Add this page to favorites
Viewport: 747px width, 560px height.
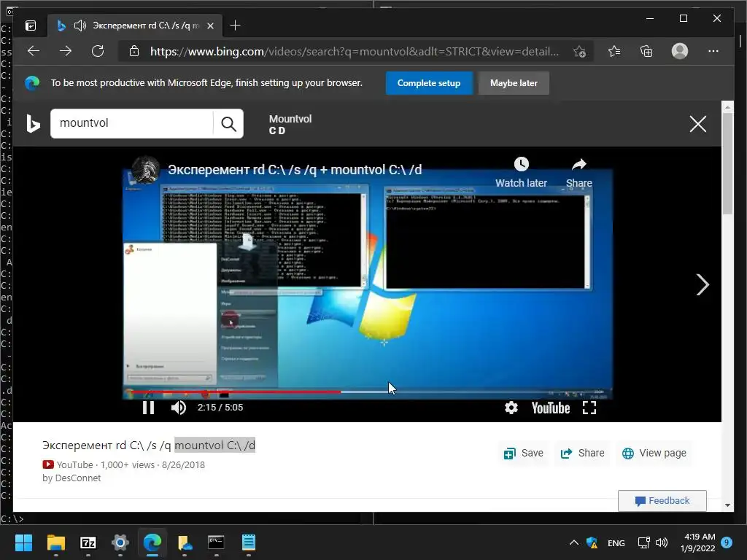click(579, 52)
